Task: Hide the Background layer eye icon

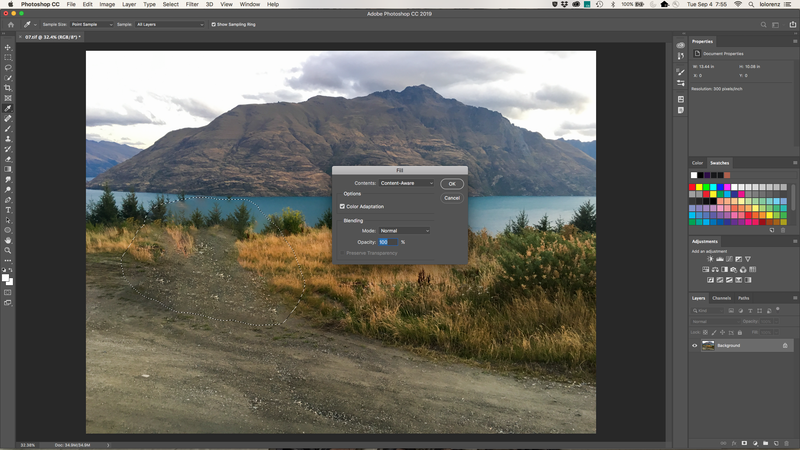Action: (x=694, y=345)
